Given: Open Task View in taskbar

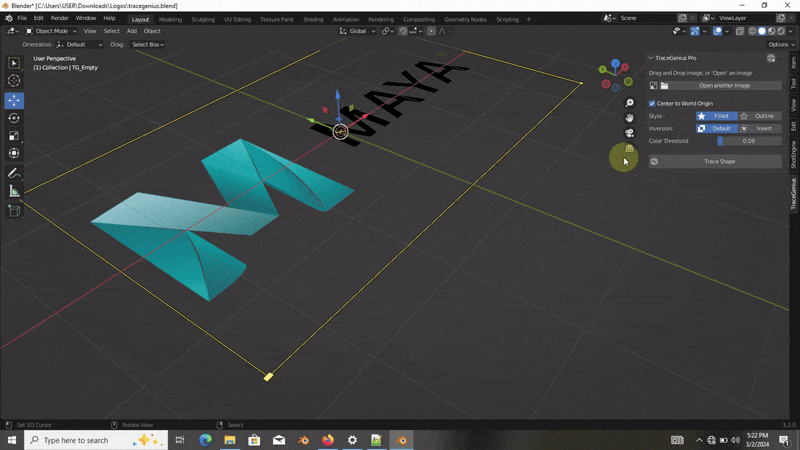Looking at the screenshot, I should tap(180, 440).
